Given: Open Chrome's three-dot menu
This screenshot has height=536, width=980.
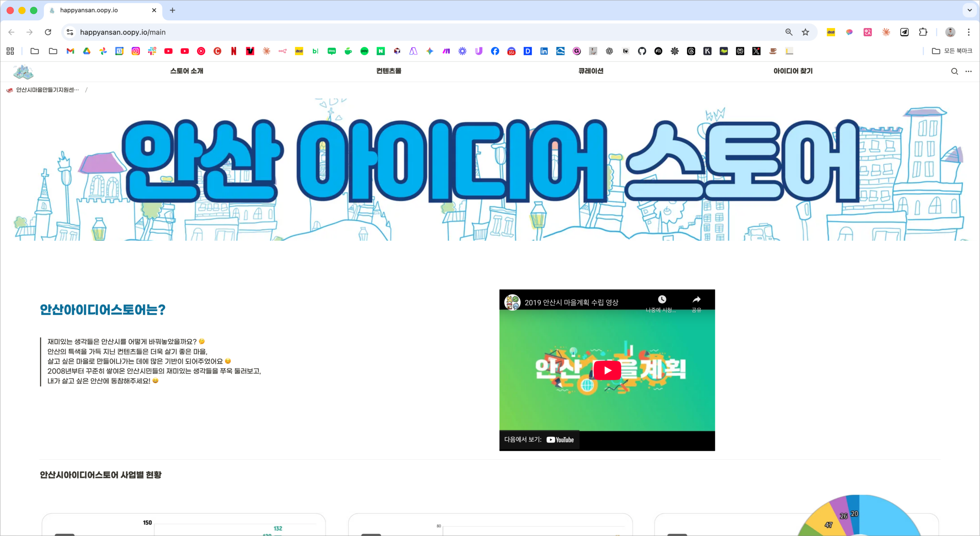Looking at the screenshot, I should coord(969,32).
